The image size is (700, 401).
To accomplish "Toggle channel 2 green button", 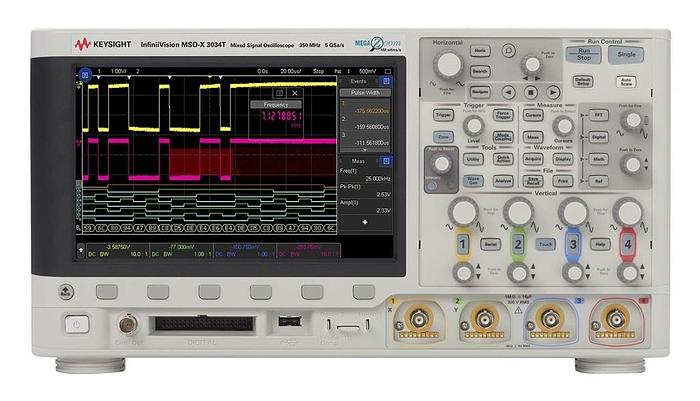I will click(518, 244).
